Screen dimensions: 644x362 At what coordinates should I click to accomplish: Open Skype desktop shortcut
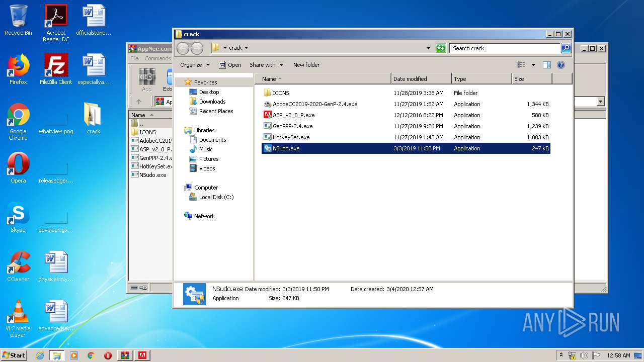(x=18, y=218)
